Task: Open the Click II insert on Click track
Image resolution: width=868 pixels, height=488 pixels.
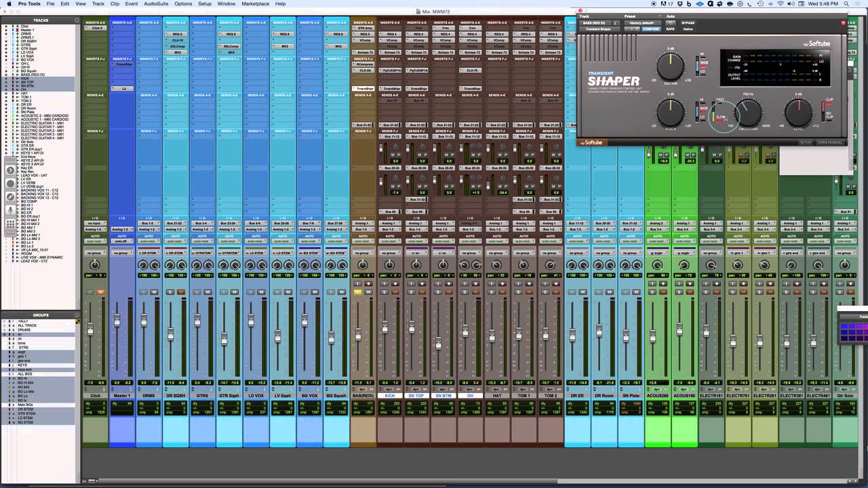Action: (x=97, y=28)
